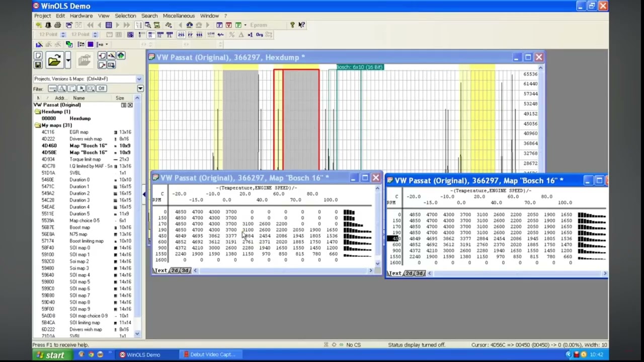Click the export file icon in project panel
This screenshot has width=644, height=362.
pyautogui.click(x=102, y=65)
